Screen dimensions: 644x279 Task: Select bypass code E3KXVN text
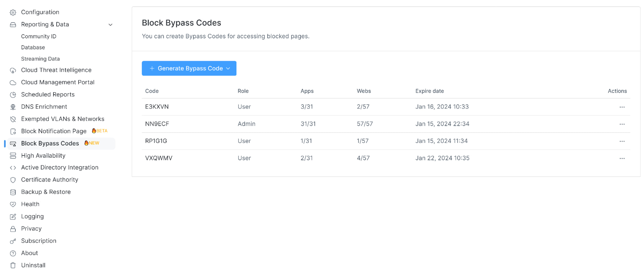coord(157,107)
